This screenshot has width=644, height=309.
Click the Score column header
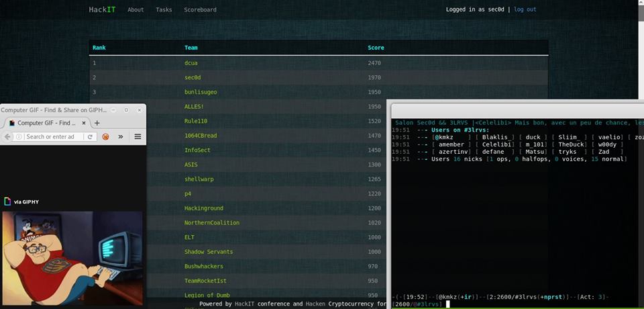coord(376,48)
